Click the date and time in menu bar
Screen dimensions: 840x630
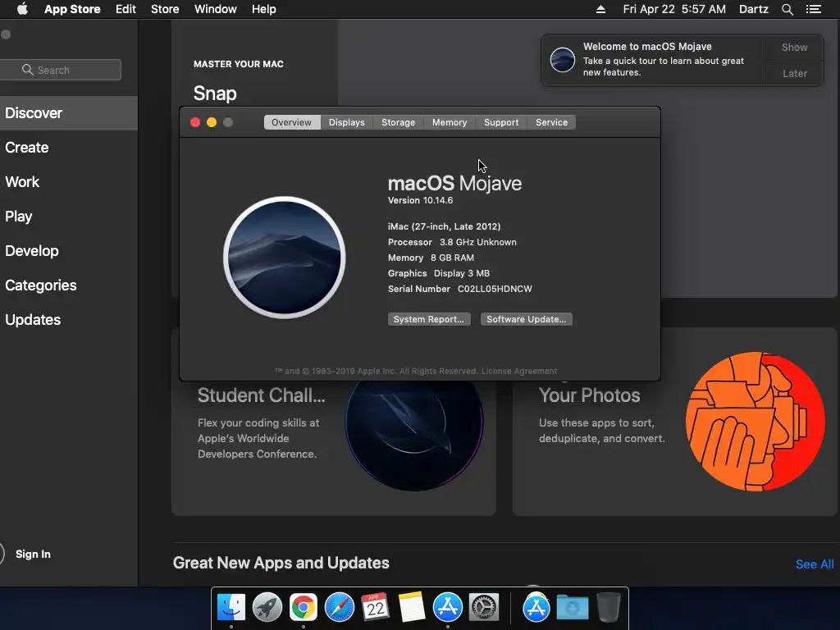pyautogui.click(x=674, y=9)
